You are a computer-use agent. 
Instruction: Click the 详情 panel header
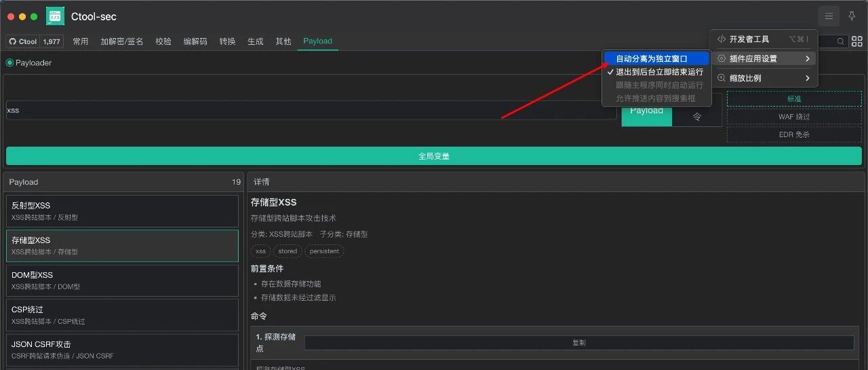(x=556, y=182)
